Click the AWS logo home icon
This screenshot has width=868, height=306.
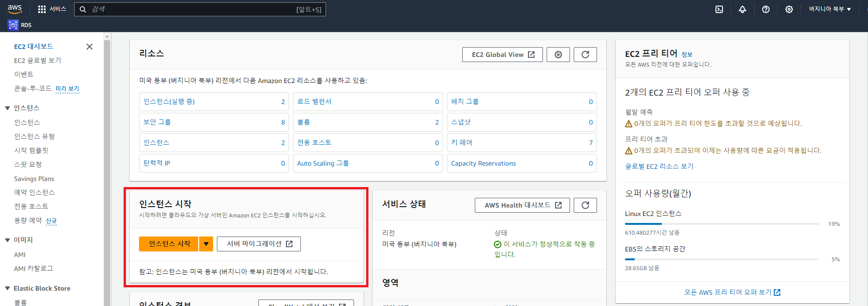pyautogui.click(x=14, y=9)
